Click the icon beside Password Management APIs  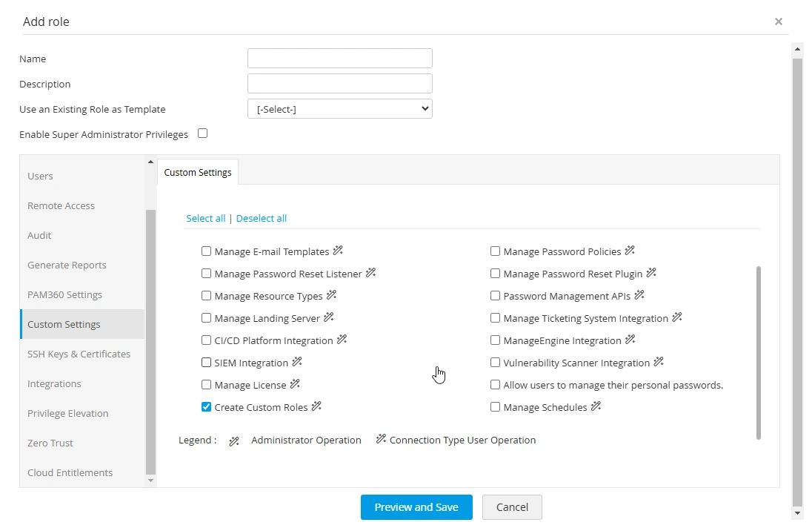639,296
